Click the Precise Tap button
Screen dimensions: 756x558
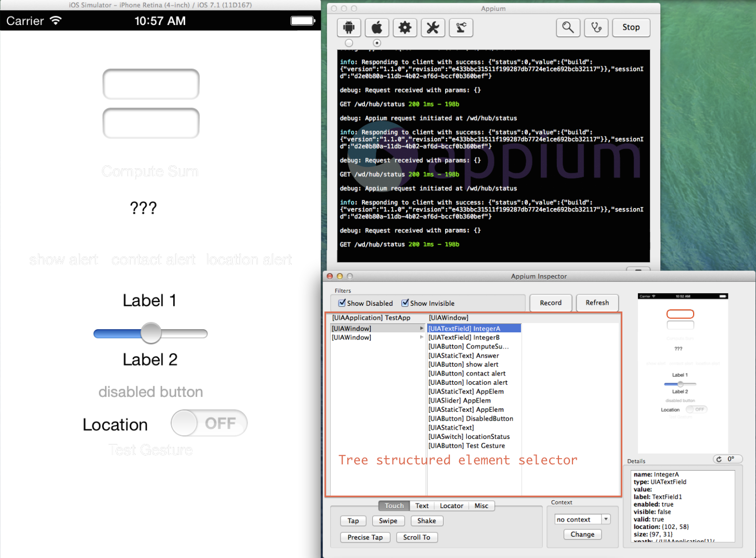click(365, 537)
